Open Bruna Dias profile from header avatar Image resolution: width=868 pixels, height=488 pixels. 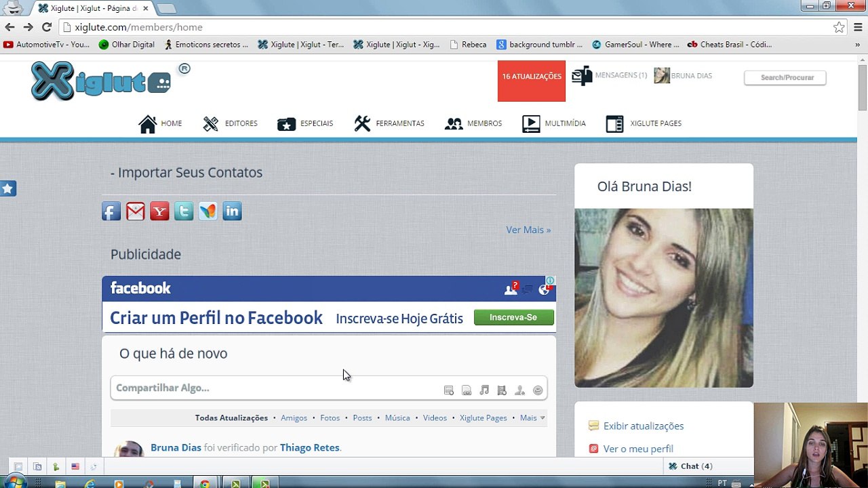pyautogui.click(x=662, y=75)
